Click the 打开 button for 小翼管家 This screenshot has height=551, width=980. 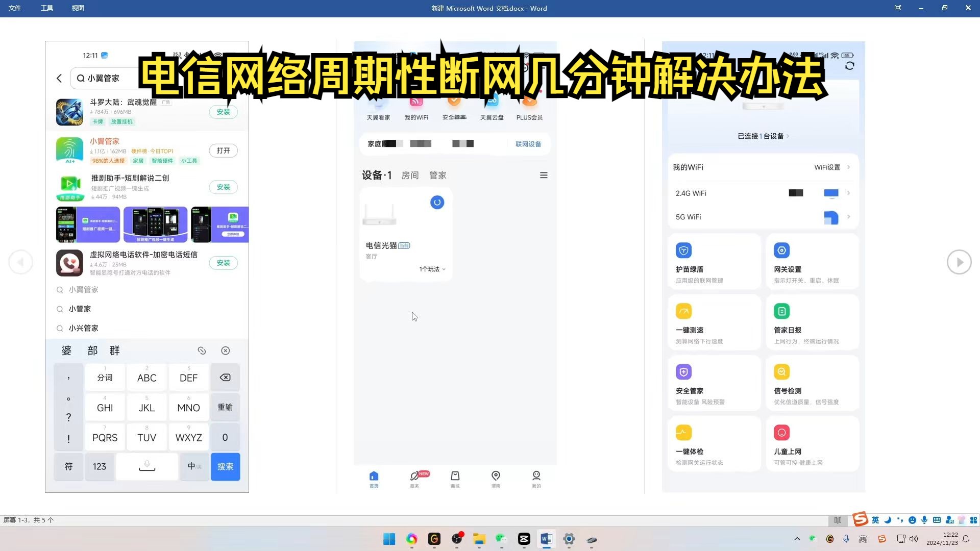[x=223, y=151]
